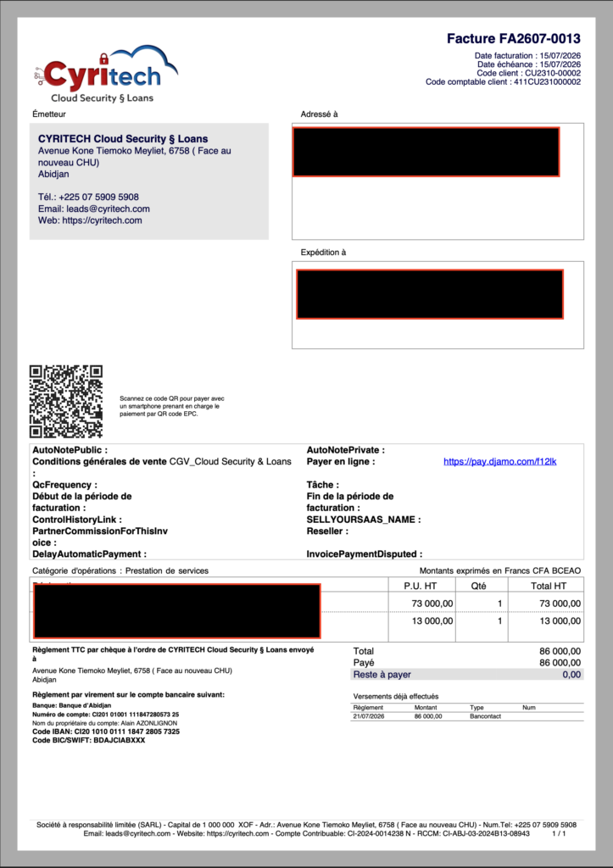The width and height of the screenshot is (613, 868).
Task: Click the 'Bancontact' payment type
Action: 485,716
